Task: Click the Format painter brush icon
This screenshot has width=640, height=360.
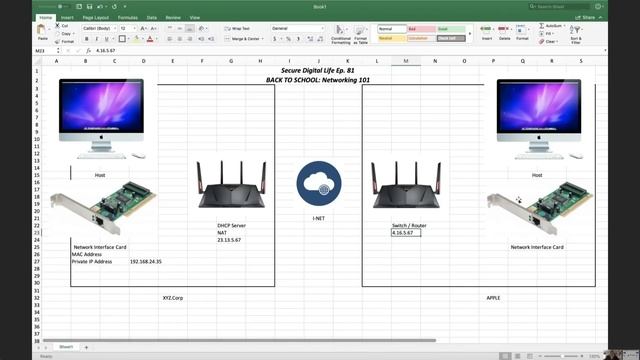Action: point(58,41)
